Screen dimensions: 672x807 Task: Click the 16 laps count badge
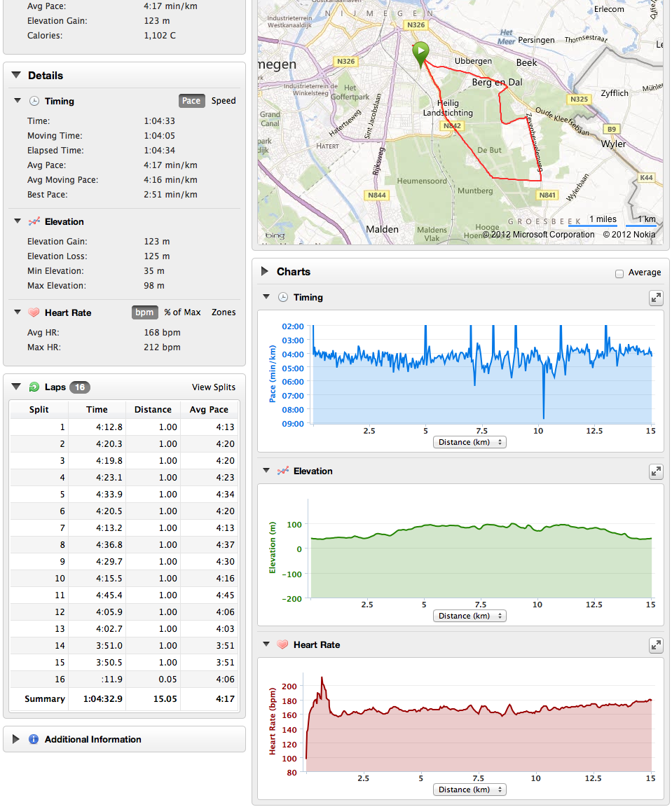[80, 387]
